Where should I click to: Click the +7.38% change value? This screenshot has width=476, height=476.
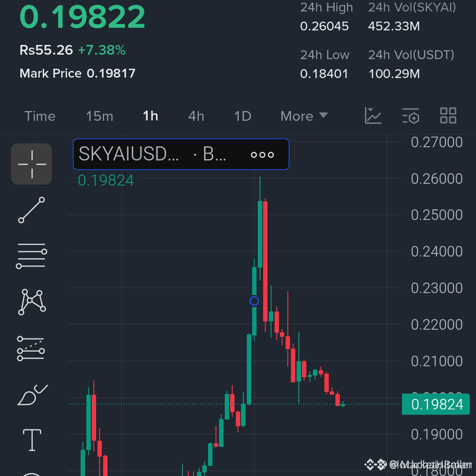coord(102,50)
